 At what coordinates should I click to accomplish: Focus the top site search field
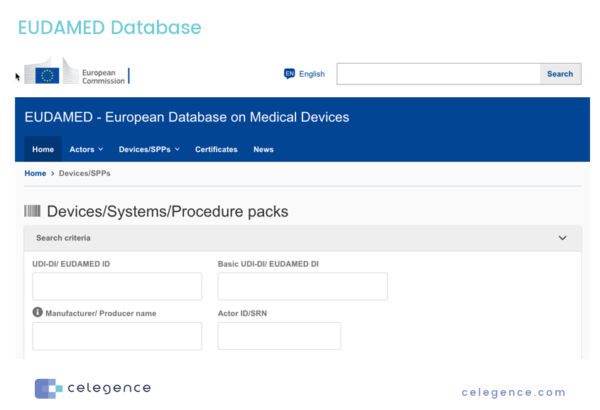pyautogui.click(x=438, y=74)
